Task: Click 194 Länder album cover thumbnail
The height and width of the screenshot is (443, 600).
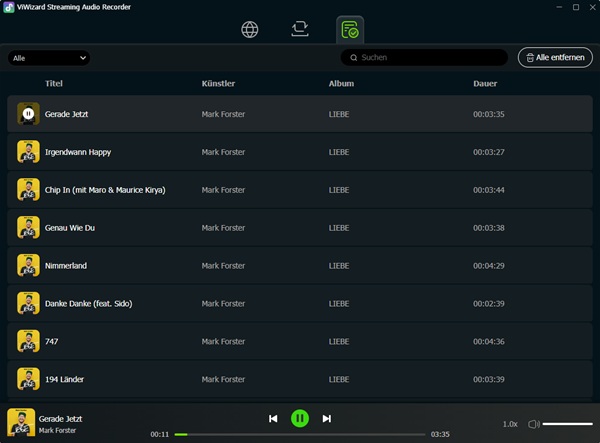Action: tap(28, 379)
